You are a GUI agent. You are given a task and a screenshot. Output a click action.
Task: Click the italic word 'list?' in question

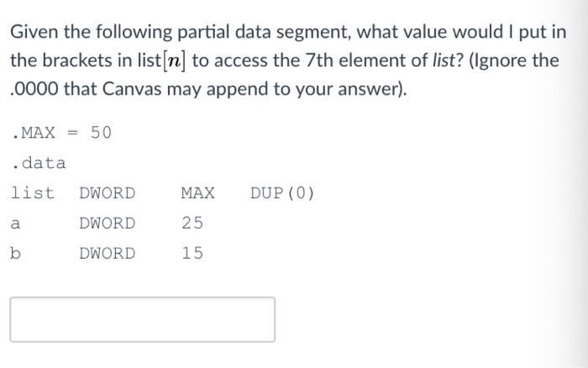pos(448,60)
